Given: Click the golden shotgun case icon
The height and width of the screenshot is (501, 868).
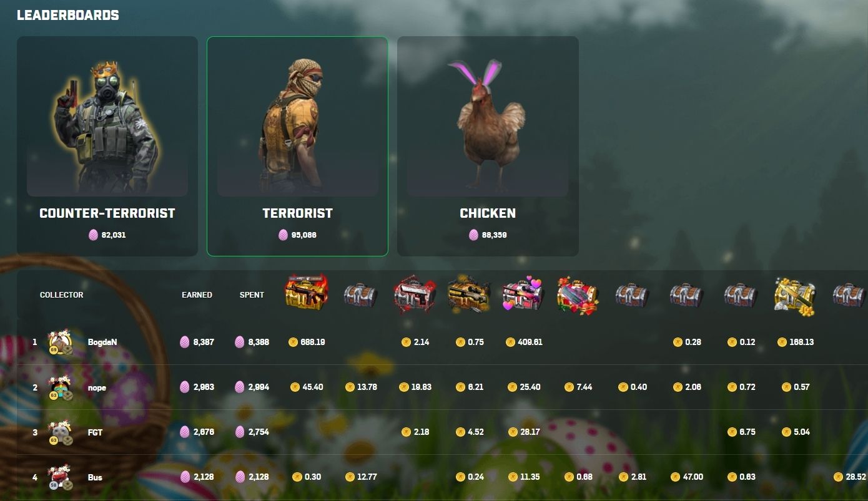Looking at the screenshot, I should click(469, 294).
